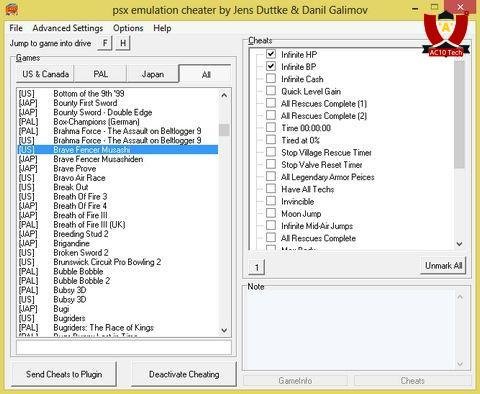Click the Note box scroll up arrow
This screenshot has width=480, height=394.
point(460,296)
